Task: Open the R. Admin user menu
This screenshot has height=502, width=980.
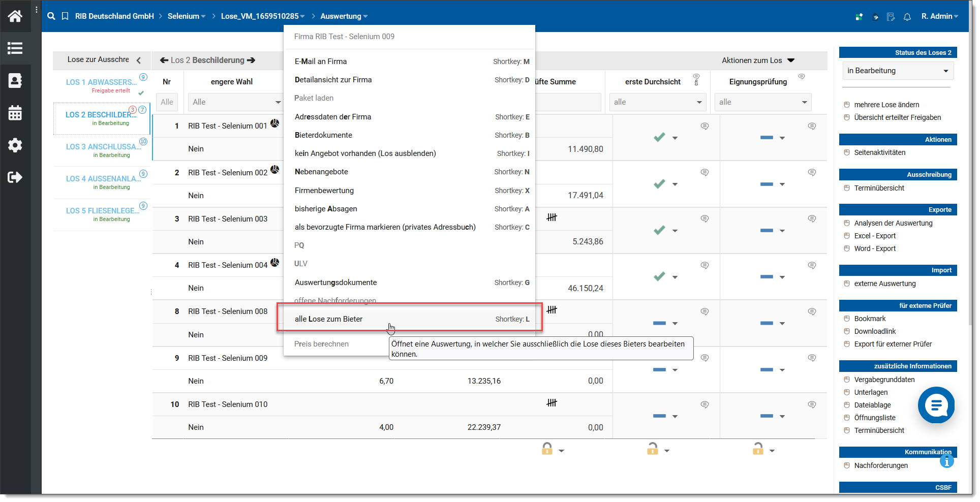Action: click(x=939, y=16)
